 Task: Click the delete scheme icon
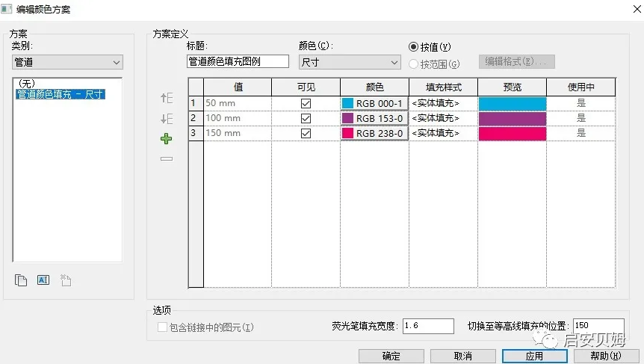pyautogui.click(x=66, y=280)
